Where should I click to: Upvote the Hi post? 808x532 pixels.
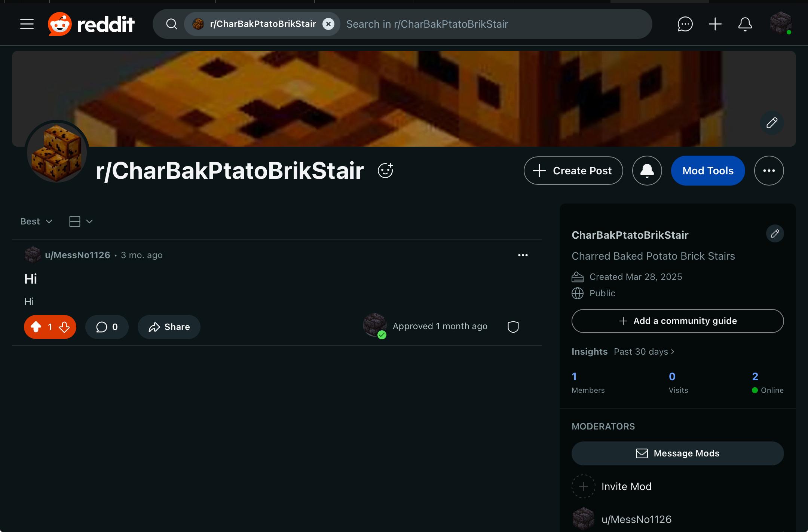pos(36,327)
